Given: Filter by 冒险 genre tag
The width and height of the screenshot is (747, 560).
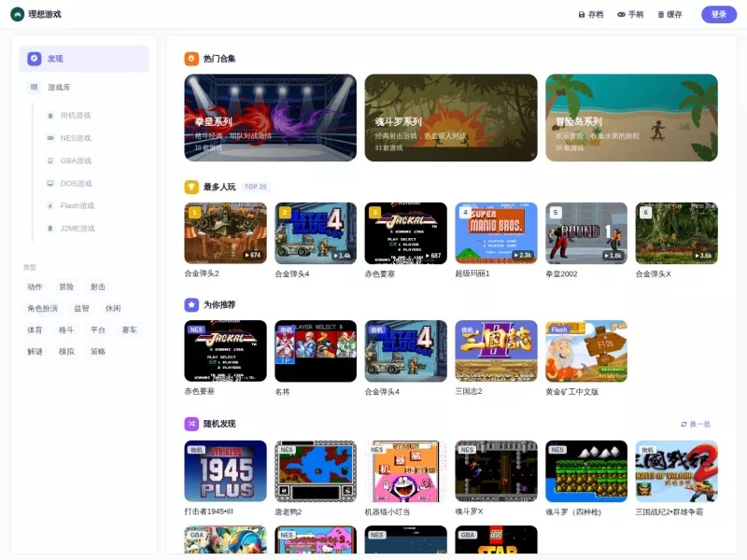Looking at the screenshot, I should (66, 287).
